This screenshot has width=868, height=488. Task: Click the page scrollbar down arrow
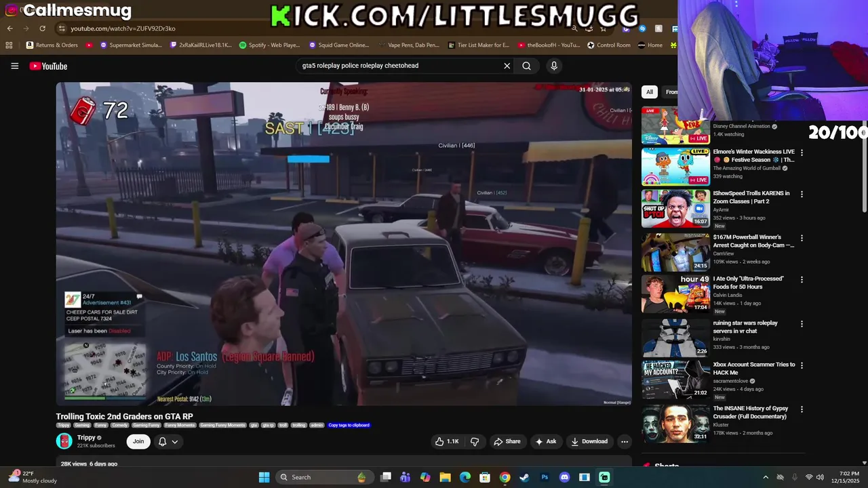click(864, 463)
